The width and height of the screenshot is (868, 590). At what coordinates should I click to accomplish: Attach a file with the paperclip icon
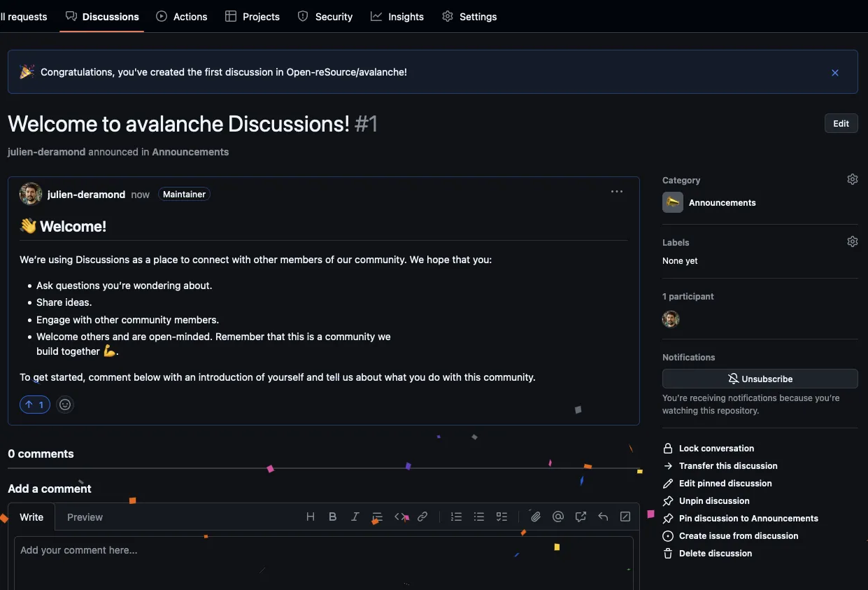click(x=536, y=517)
